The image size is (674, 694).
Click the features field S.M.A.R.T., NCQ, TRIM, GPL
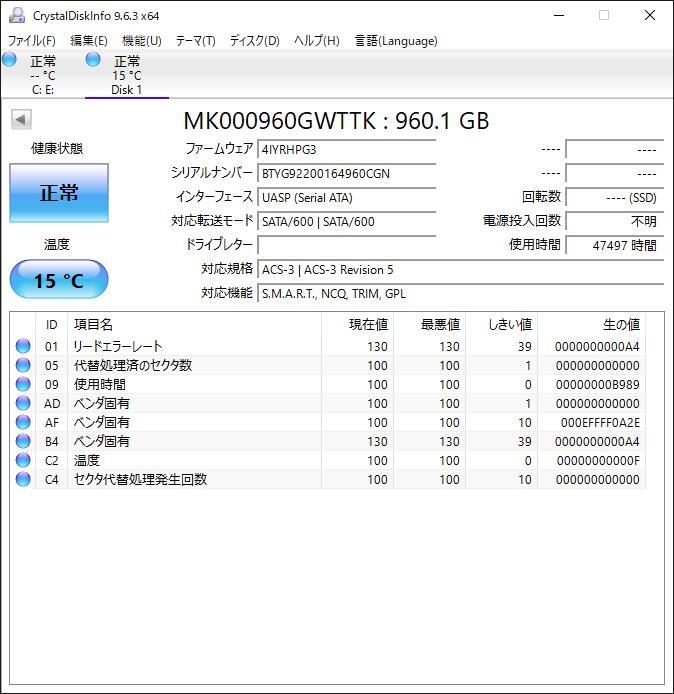pyautogui.click(x=460, y=293)
